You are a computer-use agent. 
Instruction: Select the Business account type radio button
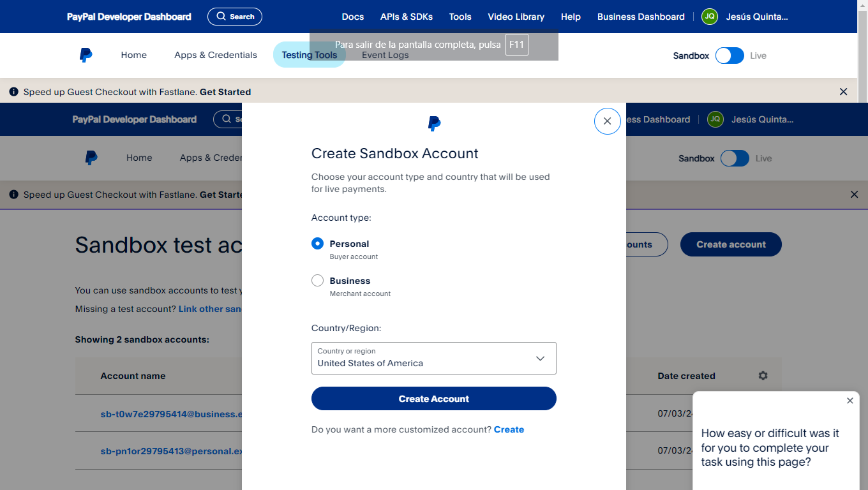[317, 281]
